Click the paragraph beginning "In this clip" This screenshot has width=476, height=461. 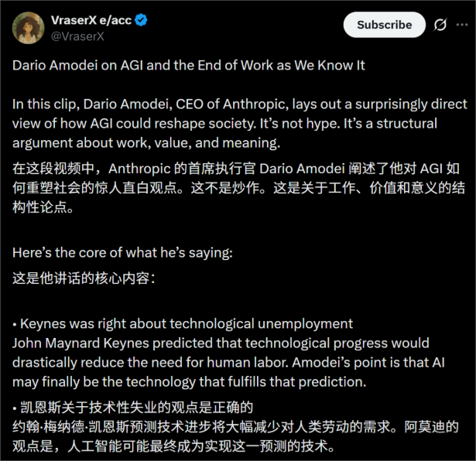coord(239,124)
